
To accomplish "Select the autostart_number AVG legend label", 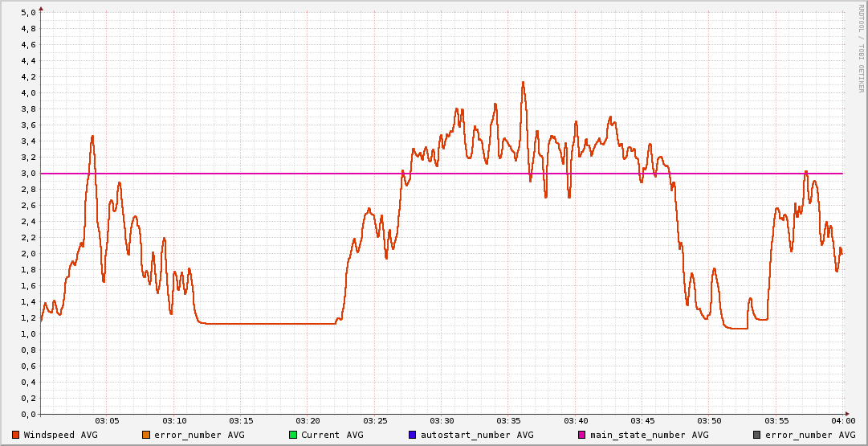I will 477,435.
